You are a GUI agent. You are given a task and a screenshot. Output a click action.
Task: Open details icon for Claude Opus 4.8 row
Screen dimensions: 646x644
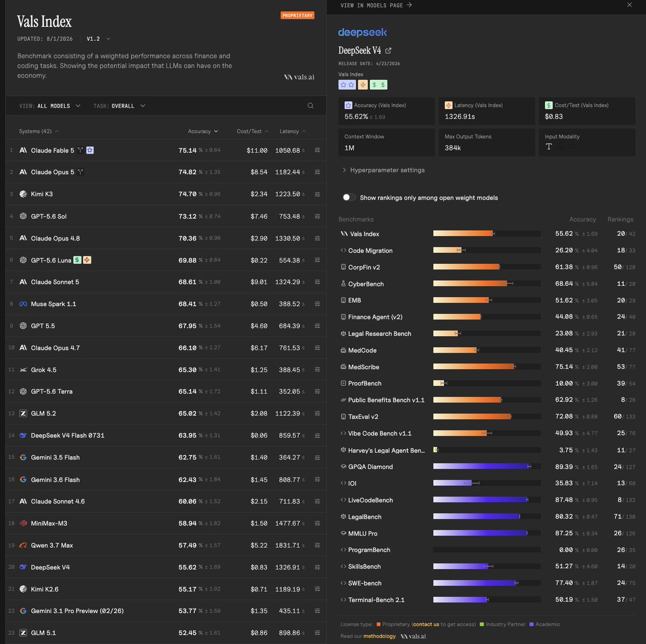[317, 238]
